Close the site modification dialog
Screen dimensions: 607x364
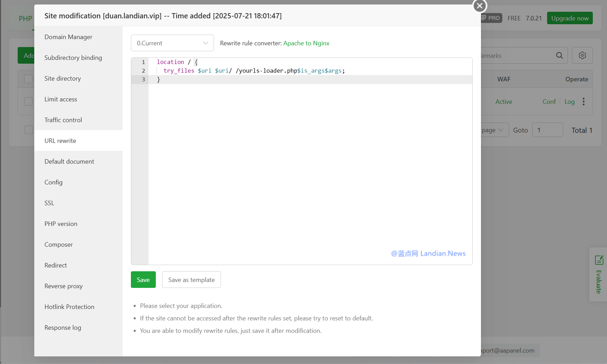(480, 6)
